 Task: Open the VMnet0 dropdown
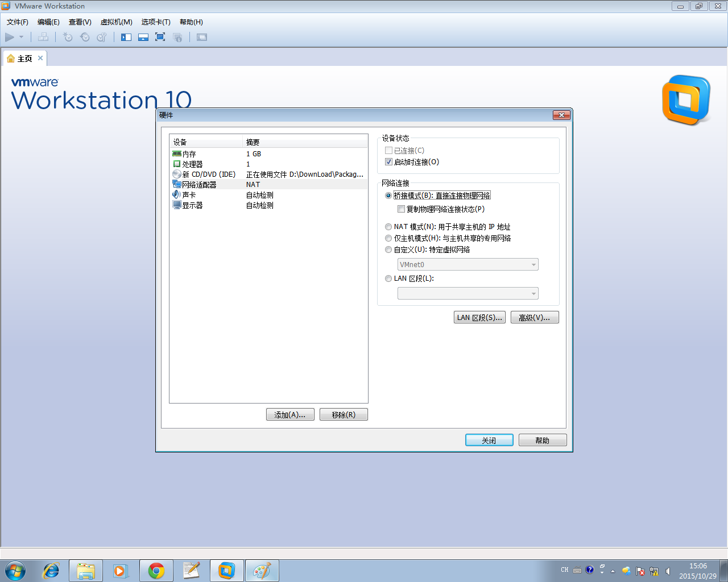(468, 264)
